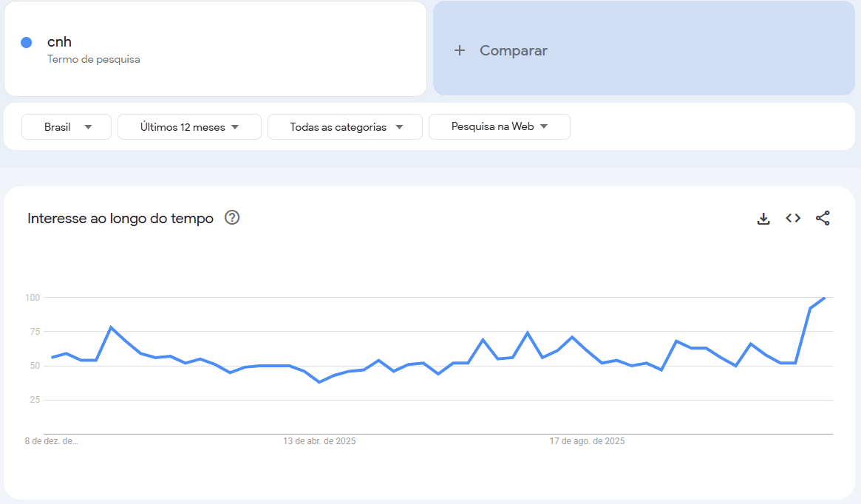The height and width of the screenshot is (504, 861).
Task: Expand the Últimos 12 meses time filter
Action: [189, 127]
